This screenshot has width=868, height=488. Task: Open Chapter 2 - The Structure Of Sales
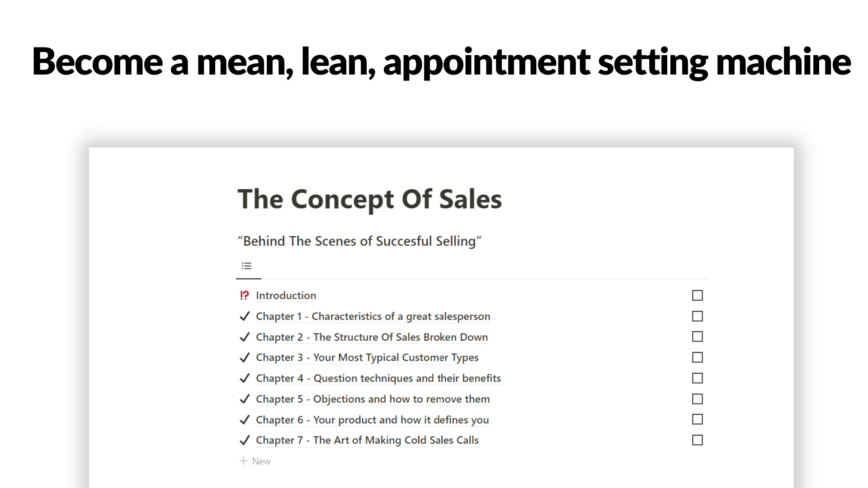(x=372, y=337)
